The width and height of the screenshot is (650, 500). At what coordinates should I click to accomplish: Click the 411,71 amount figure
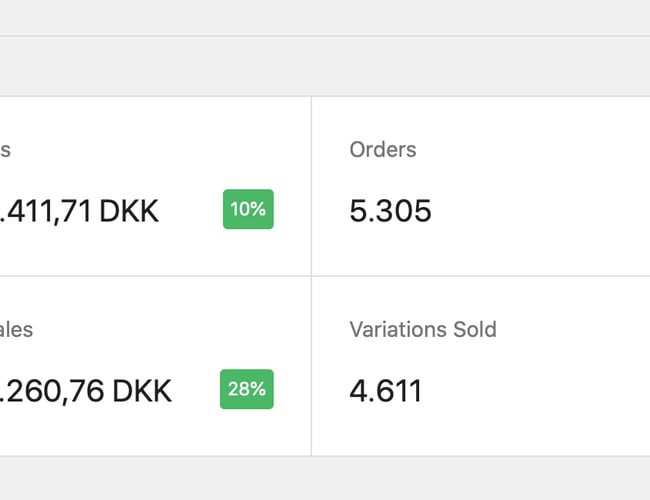coord(46,211)
